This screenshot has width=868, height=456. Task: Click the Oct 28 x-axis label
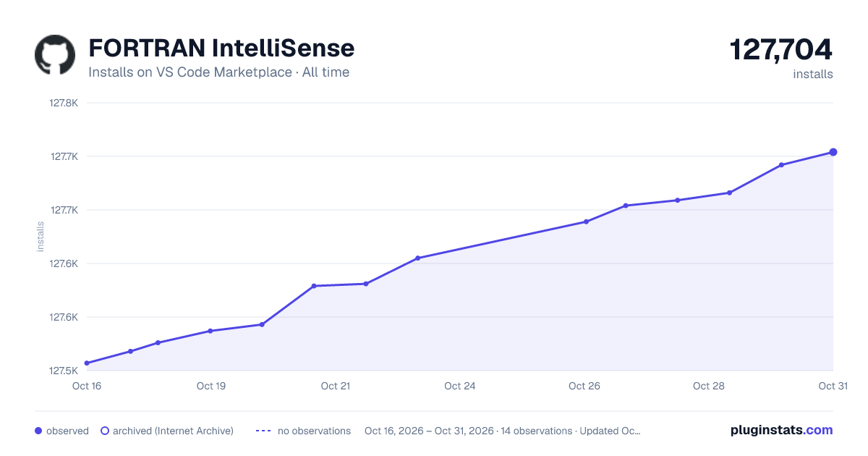point(709,386)
